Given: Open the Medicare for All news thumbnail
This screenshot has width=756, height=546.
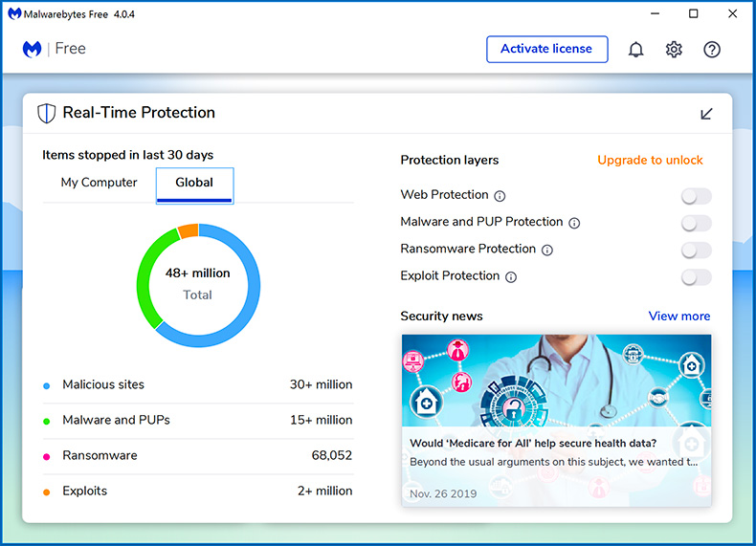Looking at the screenshot, I should (x=556, y=380).
